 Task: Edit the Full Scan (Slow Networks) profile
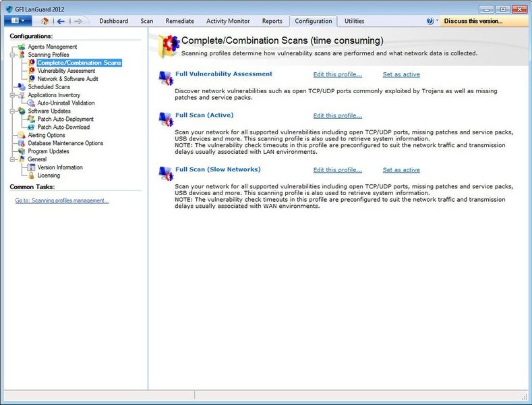(x=338, y=170)
